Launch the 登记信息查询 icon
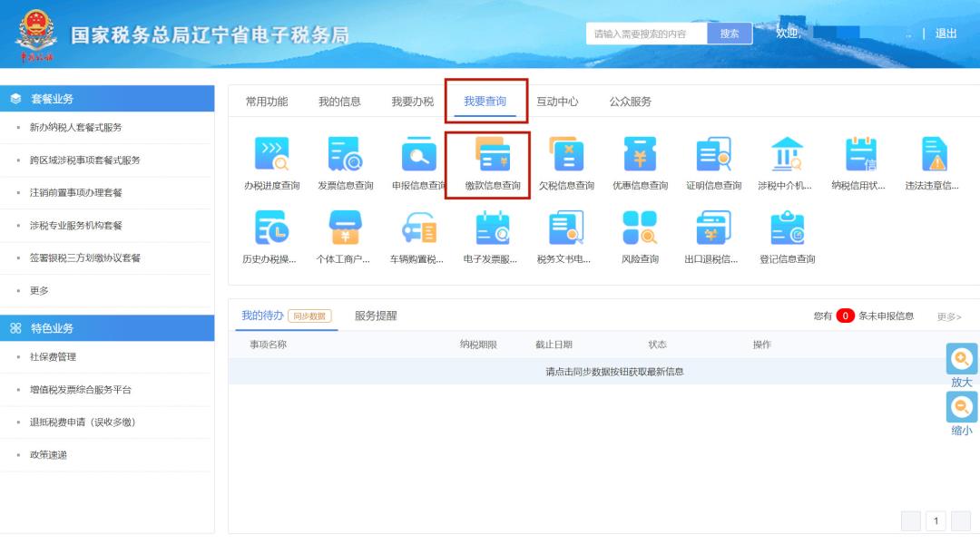 (787, 228)
